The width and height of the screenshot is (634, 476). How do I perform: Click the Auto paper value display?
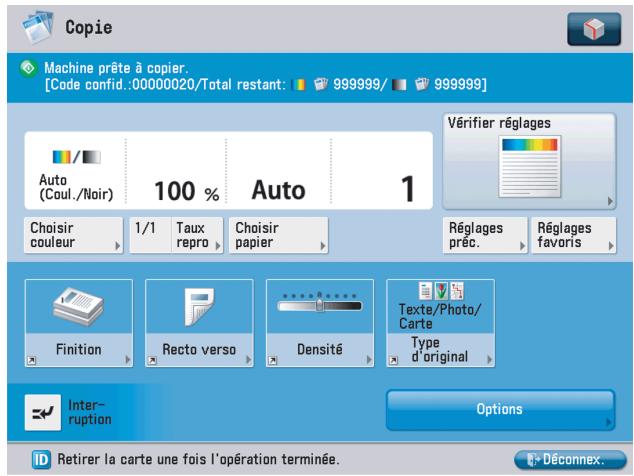pyautogui.click(x=279, y=190)
